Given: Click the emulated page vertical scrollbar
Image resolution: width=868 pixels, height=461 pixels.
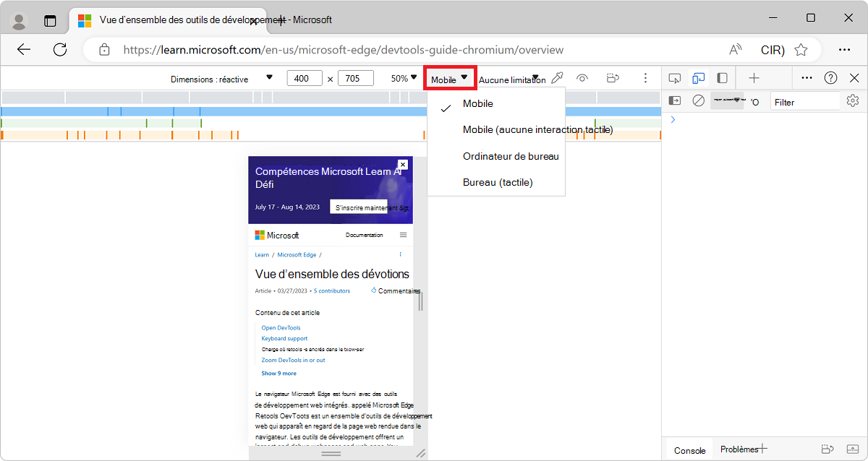Looking at the screenshot, I should click(420, 301).
